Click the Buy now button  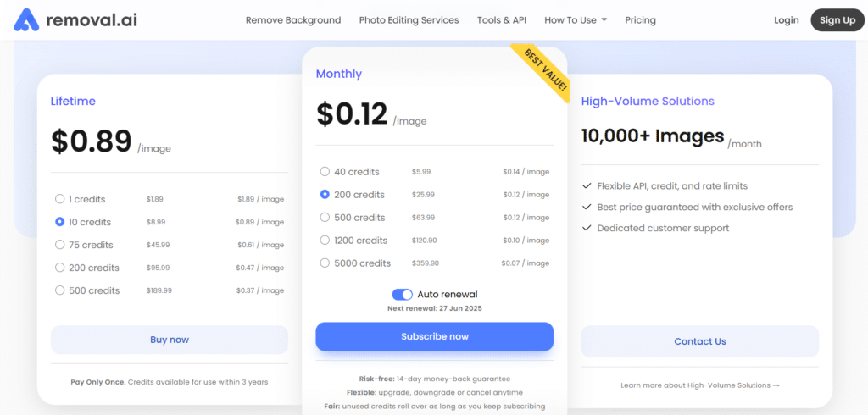click(x=170, y=340)
